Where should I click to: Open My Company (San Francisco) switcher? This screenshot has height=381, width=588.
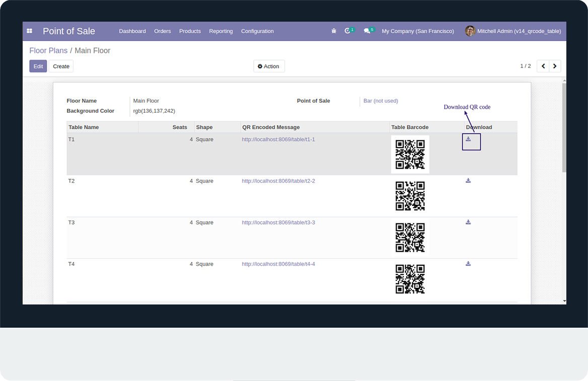point(418,31)
